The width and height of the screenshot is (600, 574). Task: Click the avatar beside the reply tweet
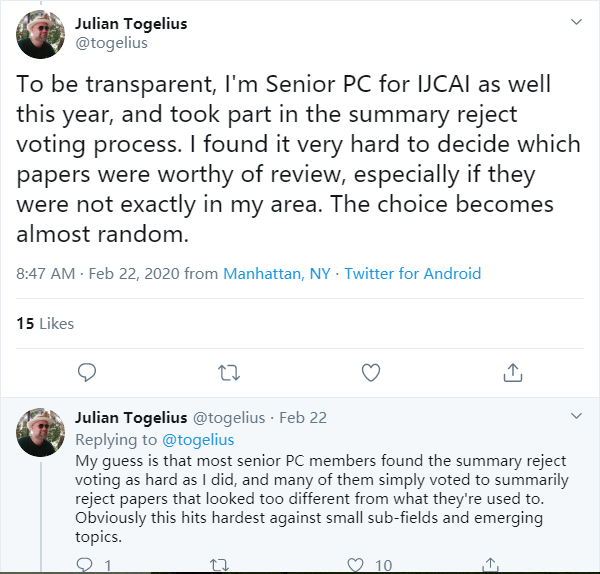tap(41, 433)
